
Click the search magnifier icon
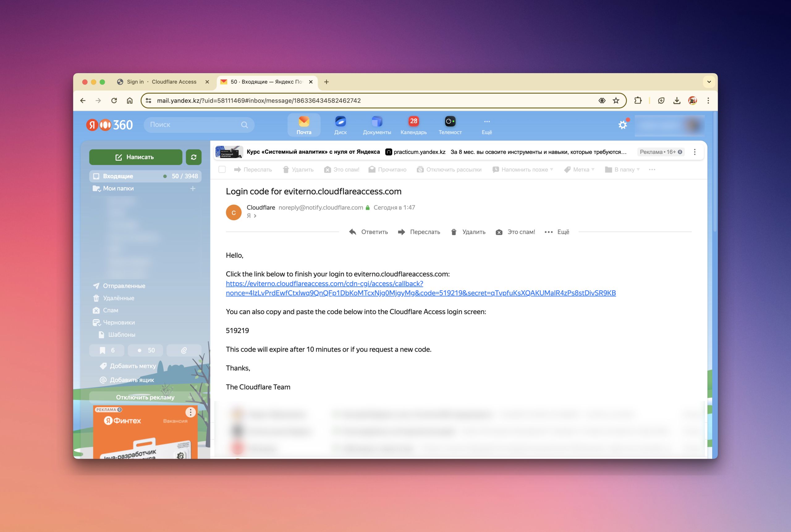coord(244,125)
